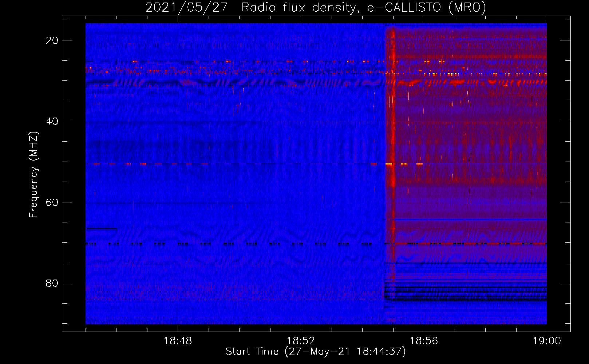The height and width of the screenshot is (364, 589).
Task: Click the 18:56 time tick label
Action: pos(424,341)
